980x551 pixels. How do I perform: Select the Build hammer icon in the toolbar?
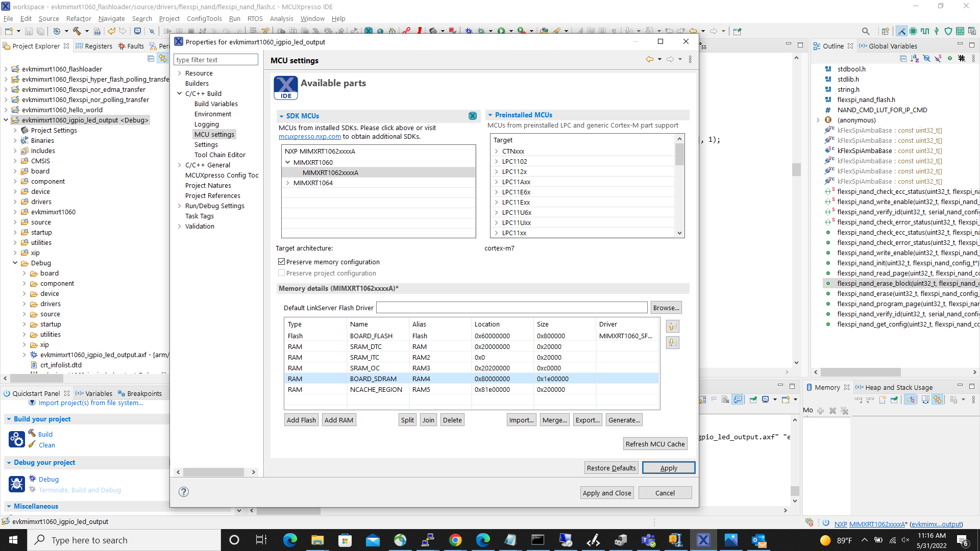(77, 31)
